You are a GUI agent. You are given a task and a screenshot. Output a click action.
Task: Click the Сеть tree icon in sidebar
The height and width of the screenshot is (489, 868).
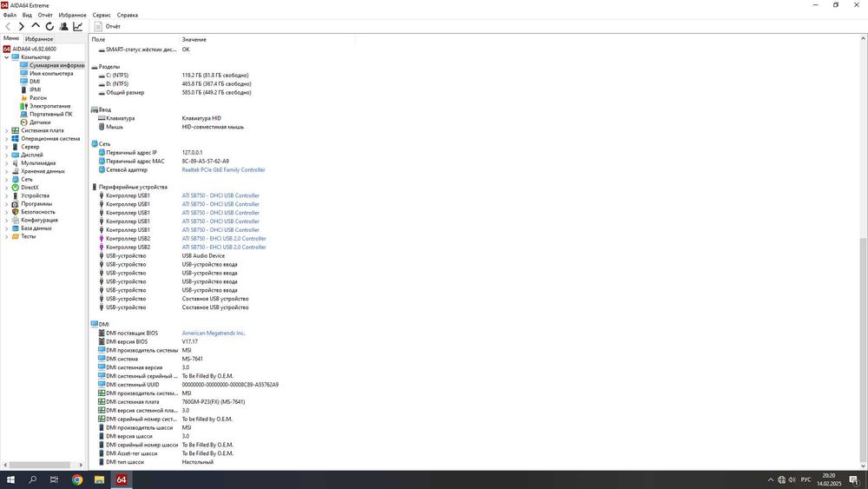15,180
